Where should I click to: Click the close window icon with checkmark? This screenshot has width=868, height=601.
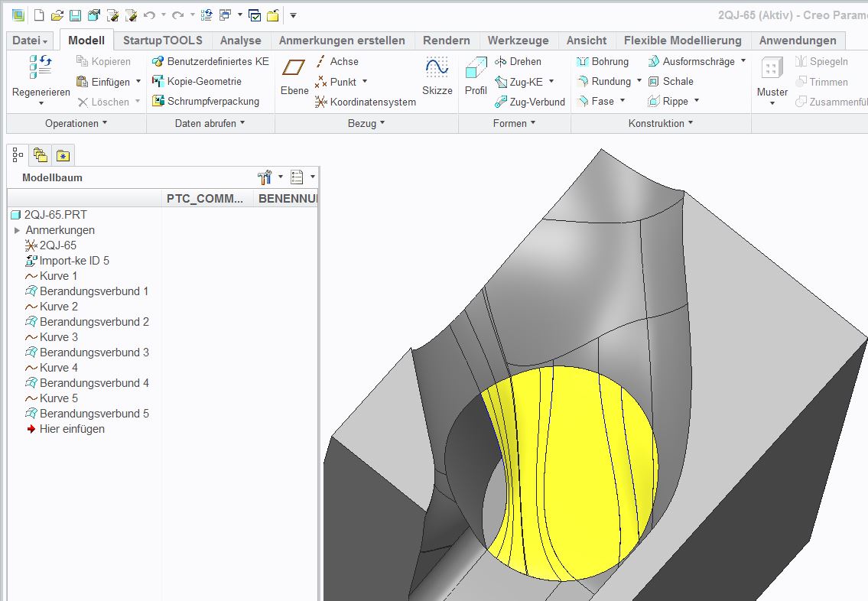[255, 15]
